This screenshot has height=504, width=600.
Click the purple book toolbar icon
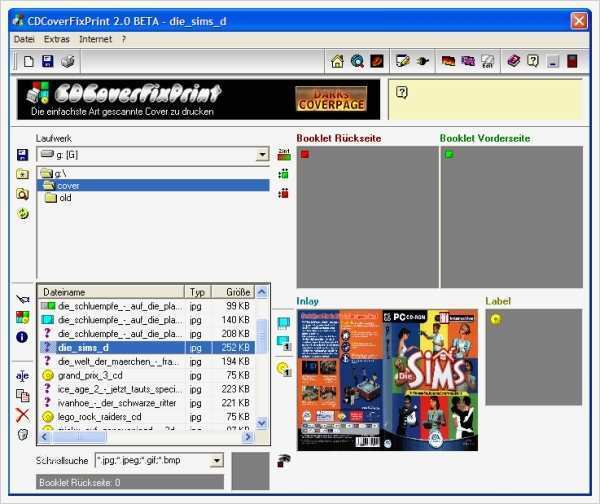[514, 61]
